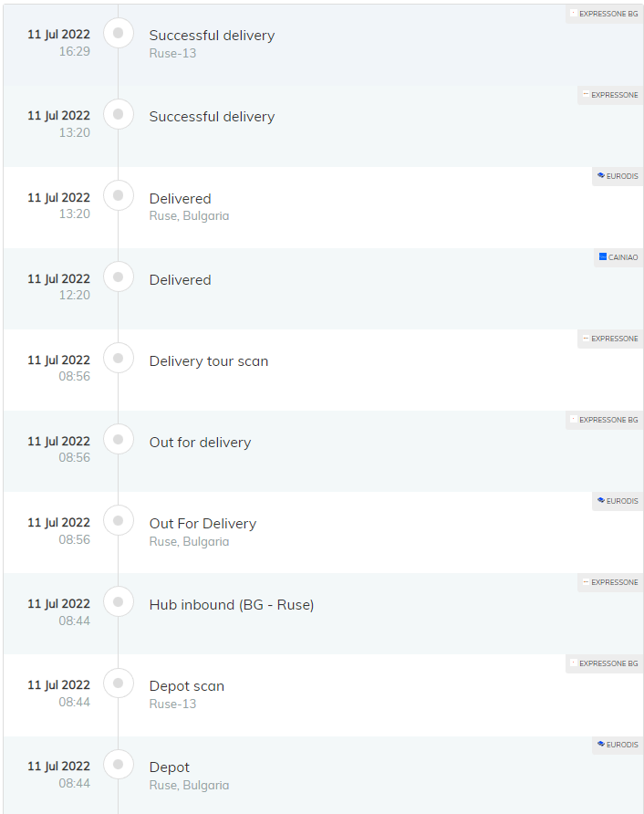Click the EURODIS badge on the Out For Delivery row
This screenshot has height=814, width=644.
click(618, 501)
